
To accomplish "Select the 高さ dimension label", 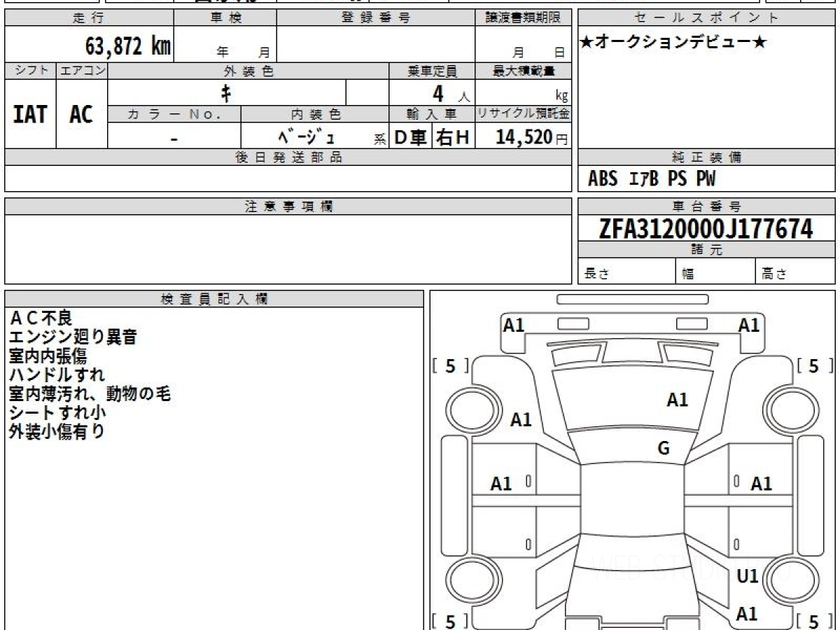I will 774,274.
